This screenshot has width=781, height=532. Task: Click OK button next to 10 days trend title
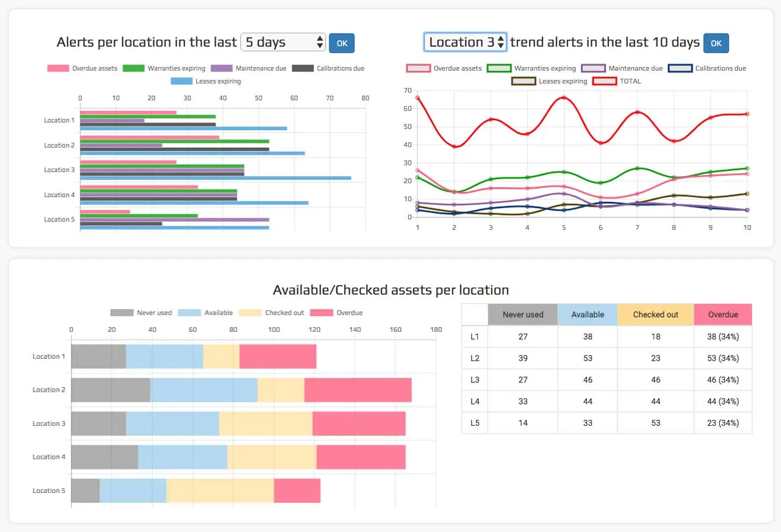[716, 43]
